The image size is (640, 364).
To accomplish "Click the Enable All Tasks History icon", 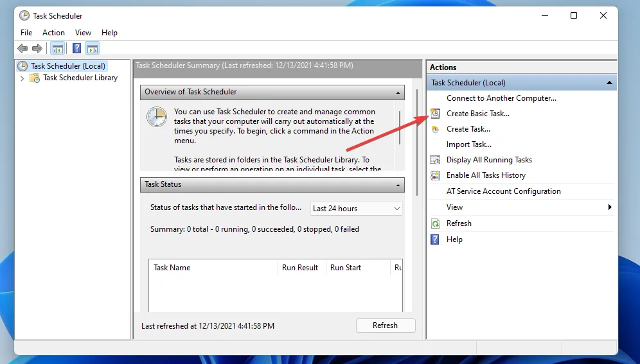I will point(435,175).
